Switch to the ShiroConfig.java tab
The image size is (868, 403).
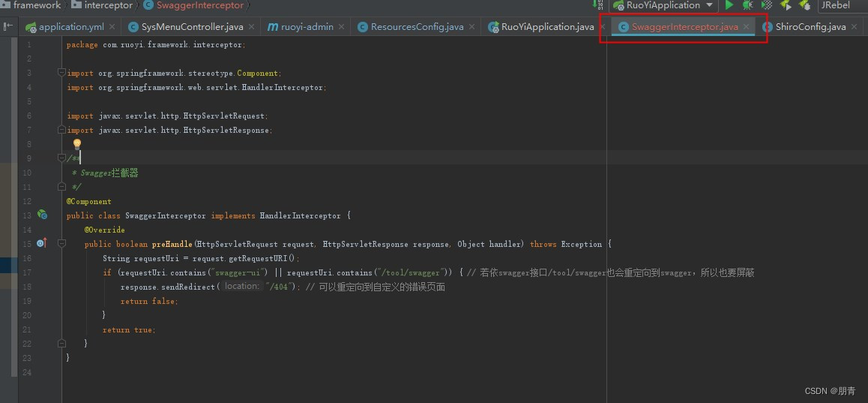click(810, 26)
